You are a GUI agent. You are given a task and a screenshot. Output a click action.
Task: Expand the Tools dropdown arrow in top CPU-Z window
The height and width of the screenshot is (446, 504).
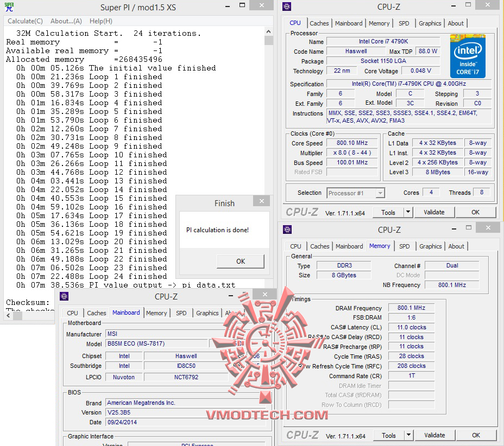408,212
